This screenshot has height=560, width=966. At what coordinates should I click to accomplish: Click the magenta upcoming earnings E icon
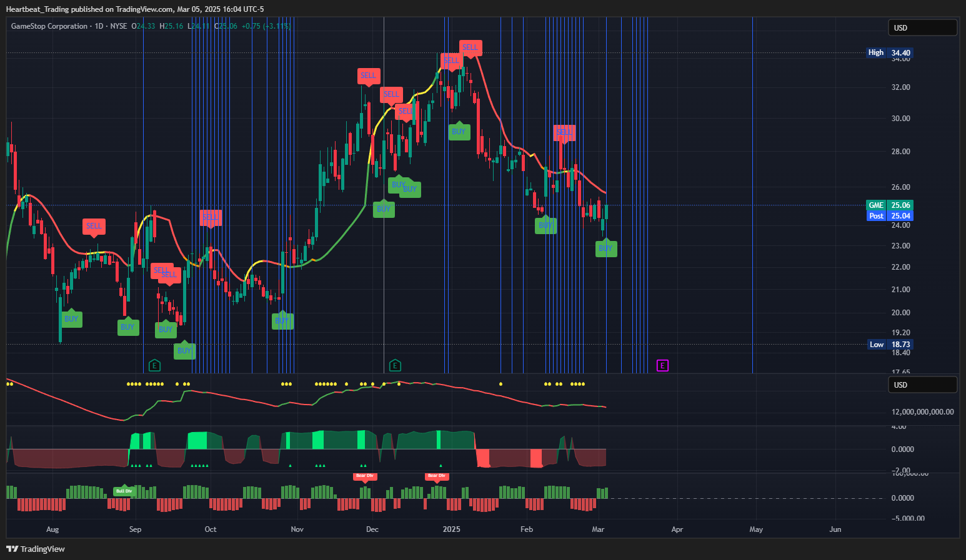(663, 365)
